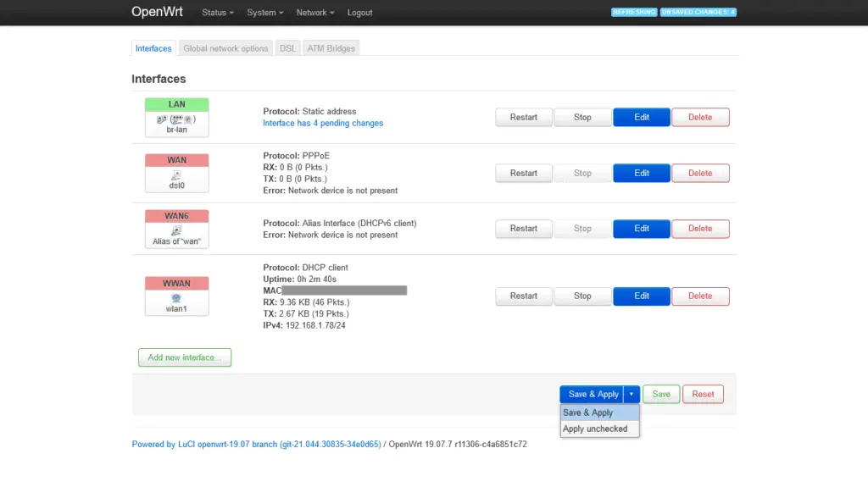Delete the LAN interface
This screenshot has height=487, width=868.
coord(700,118)
